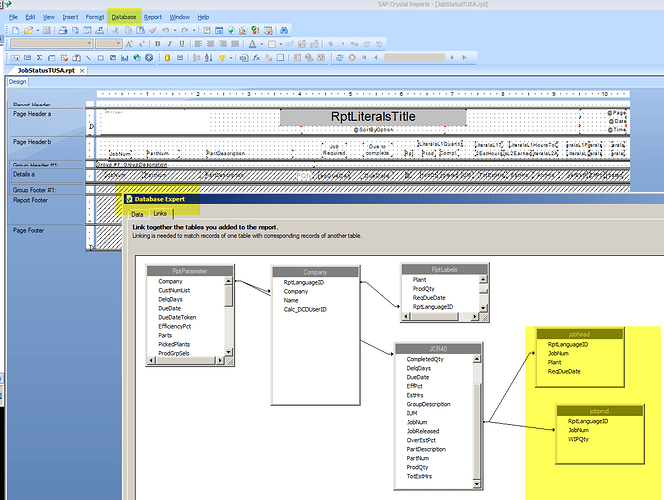Select Calc_DCDUserID field in Company table
This screenshot has width=664, height=500.
coord(305,309)
